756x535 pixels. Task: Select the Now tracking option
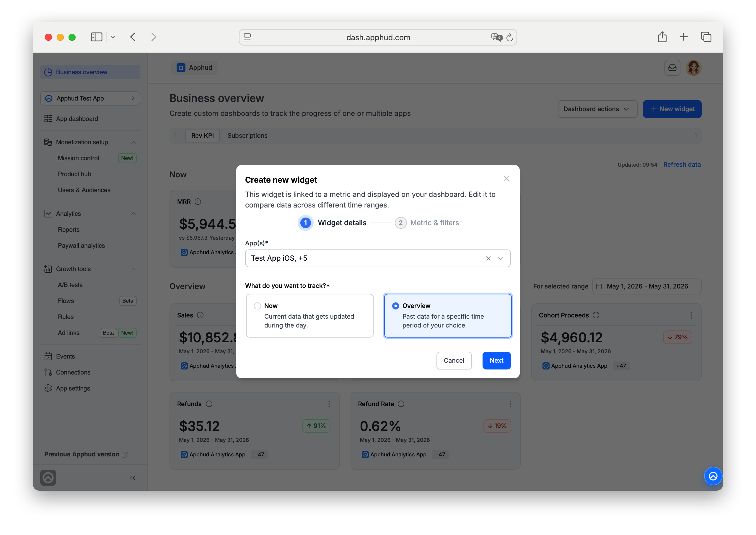point(309,315)
